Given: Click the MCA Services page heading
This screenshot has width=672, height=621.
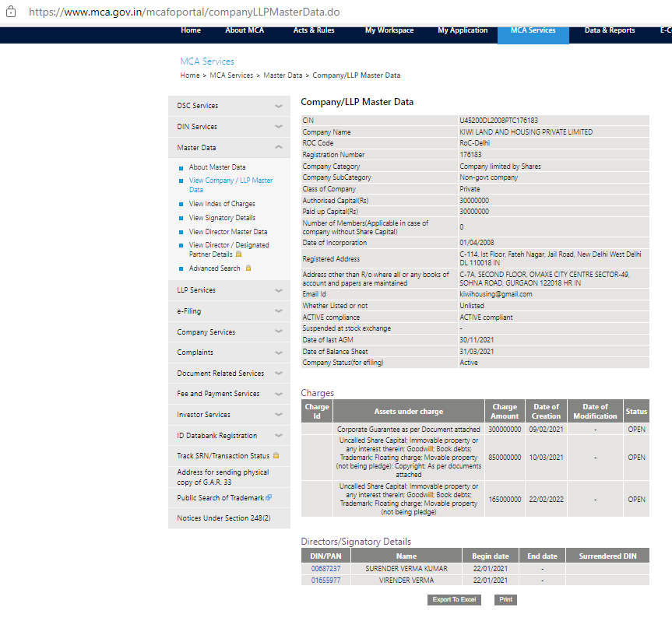Looking at the screenshot, I should tap(207, 61).
